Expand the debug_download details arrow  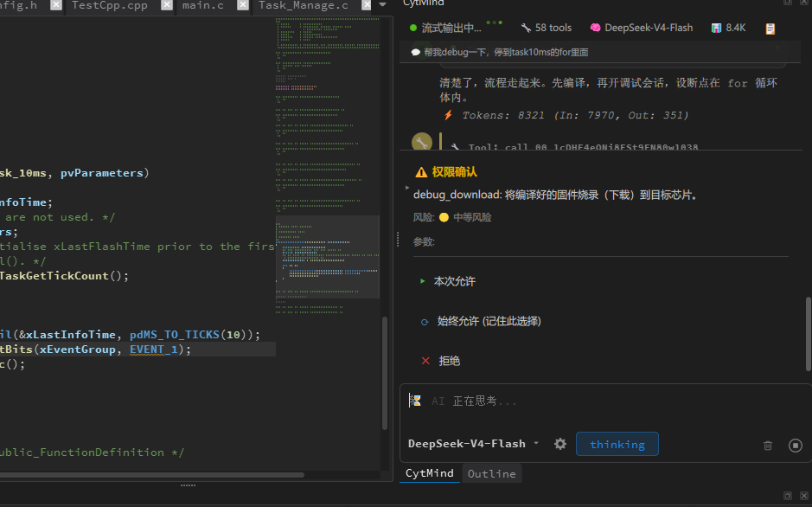point(407,188)
